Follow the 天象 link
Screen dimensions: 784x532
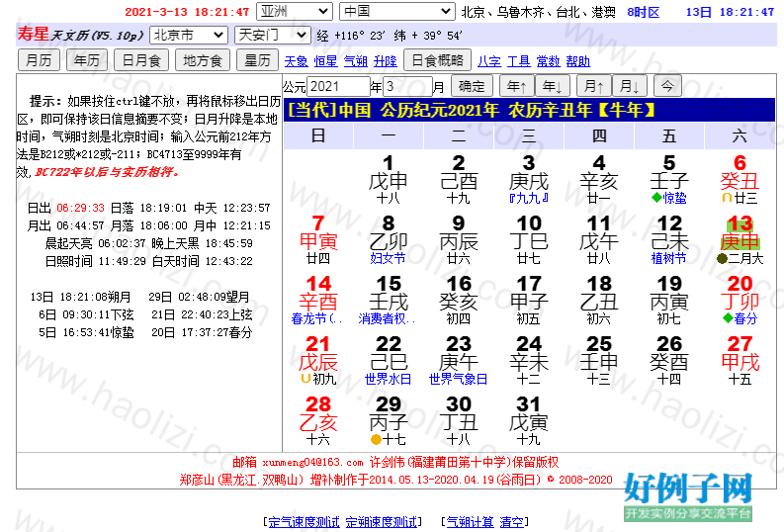(x=297, y=61)
